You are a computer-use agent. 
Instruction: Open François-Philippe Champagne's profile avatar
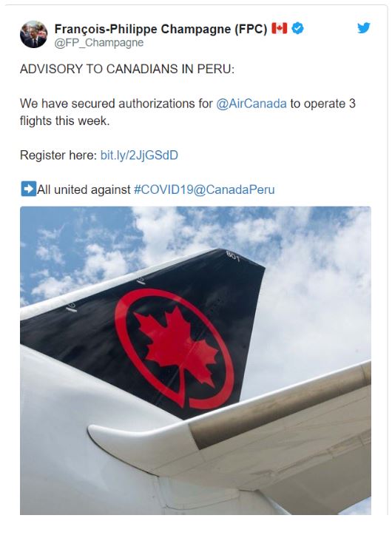tap(33, 34)
